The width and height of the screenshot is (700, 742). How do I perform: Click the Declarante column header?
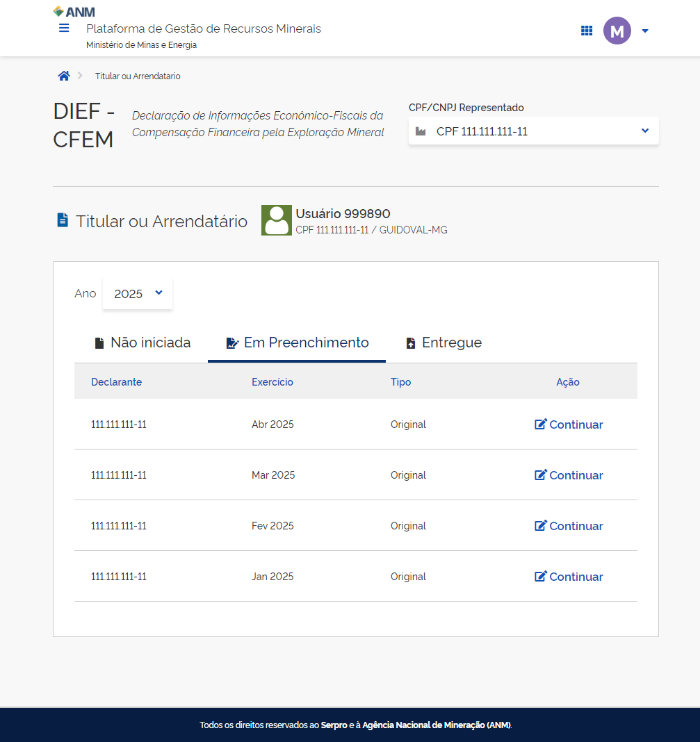coord(116,382)
